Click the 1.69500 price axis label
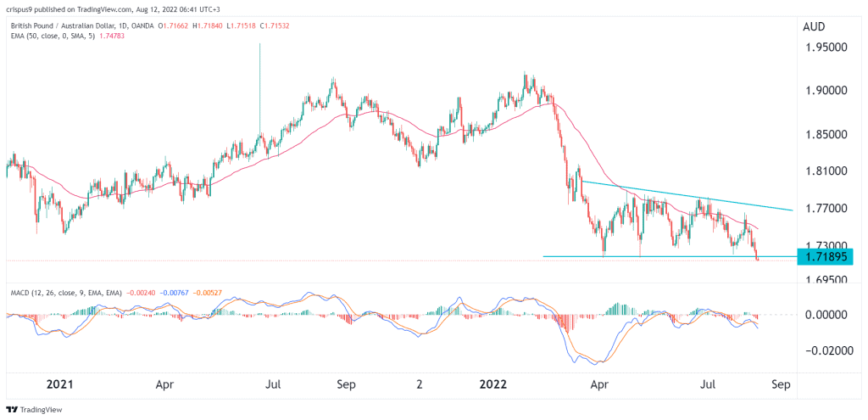Image resolution: width=868 pixels, height=420 pixels. (x=827, y=280)
